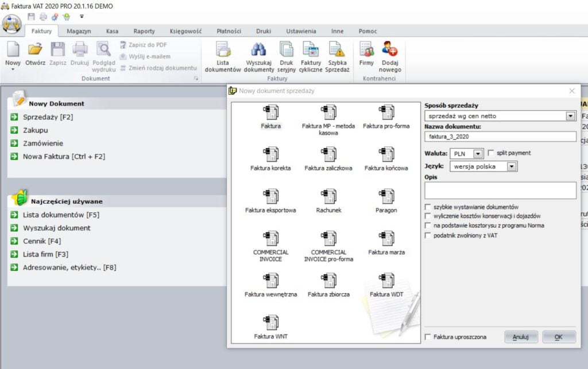Tick szybkie wystawianie dokumentów checkbox
This screenshot has height=369, width=588.
pos(428,207)
